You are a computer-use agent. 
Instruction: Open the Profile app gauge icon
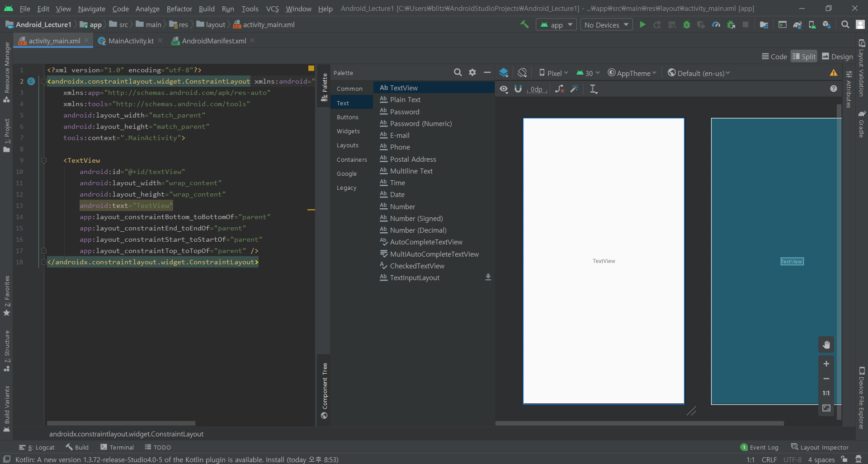point(716,25)
